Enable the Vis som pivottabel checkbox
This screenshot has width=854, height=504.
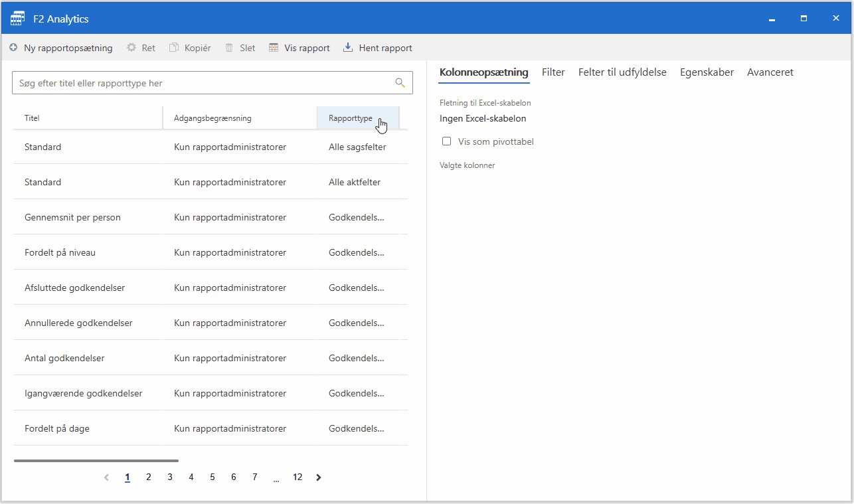click(447, 141)
